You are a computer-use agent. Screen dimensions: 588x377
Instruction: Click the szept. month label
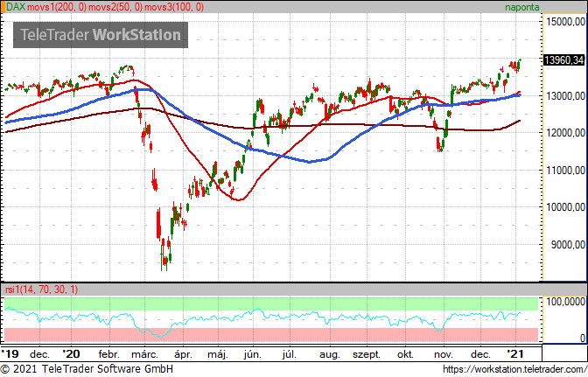(367, 355)
